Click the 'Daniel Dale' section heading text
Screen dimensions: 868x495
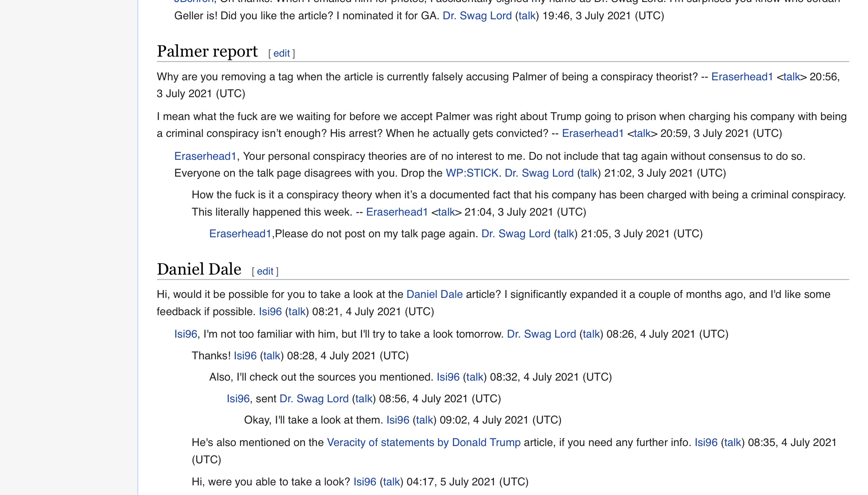point(199,269)
